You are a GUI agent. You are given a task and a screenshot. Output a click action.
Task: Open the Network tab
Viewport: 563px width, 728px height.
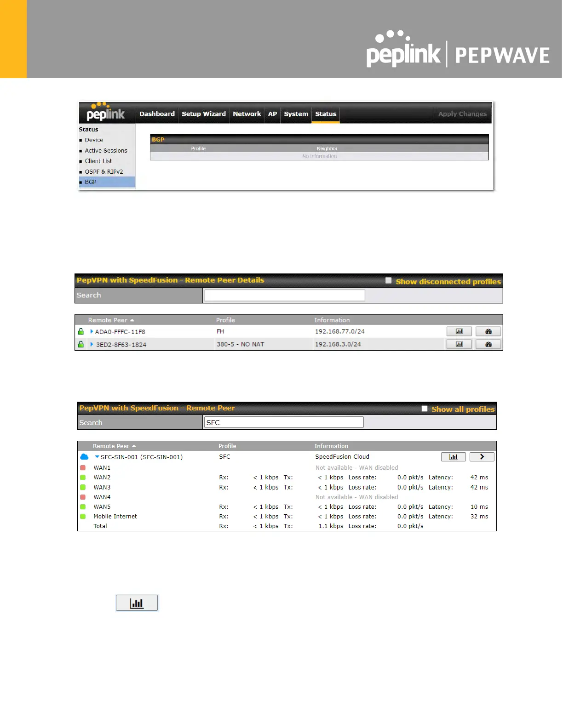tap(247, 114)
